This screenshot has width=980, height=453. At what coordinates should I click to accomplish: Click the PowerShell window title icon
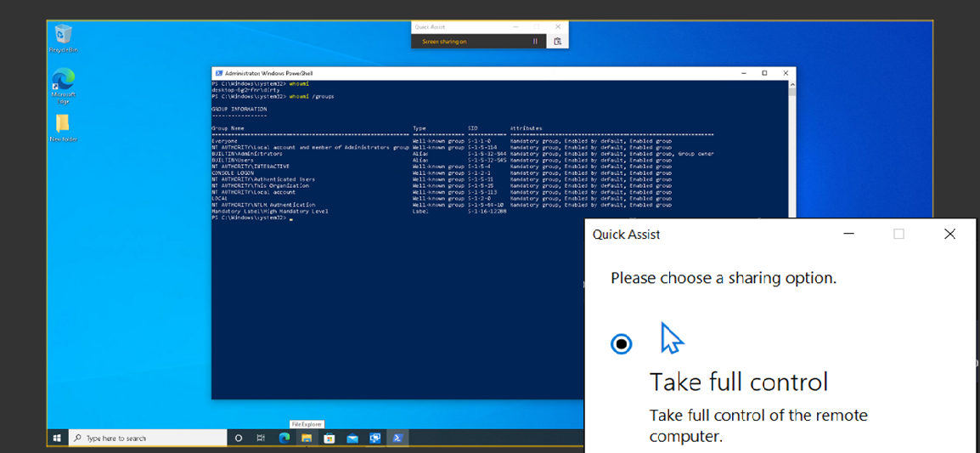click(x=217, y=73)
